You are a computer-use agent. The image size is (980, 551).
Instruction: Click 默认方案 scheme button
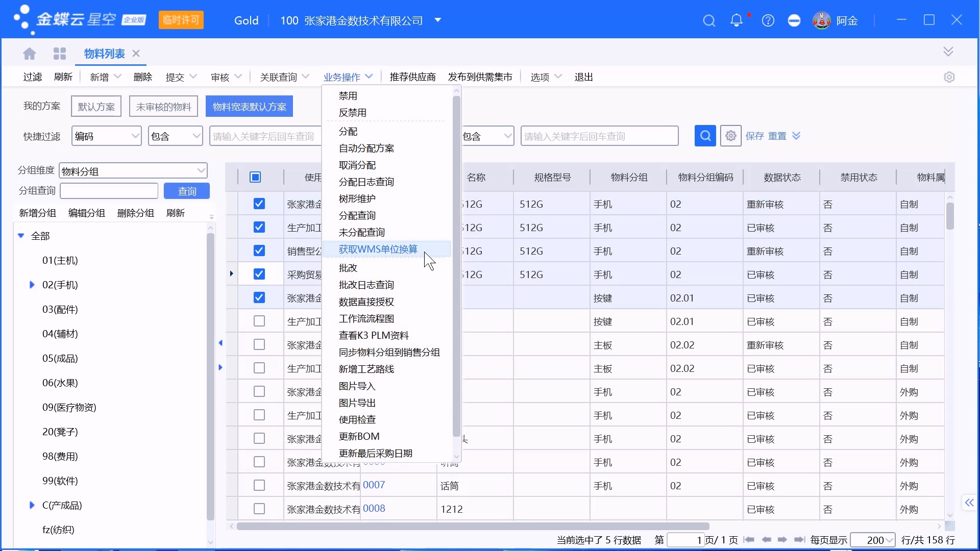(96, 107)
